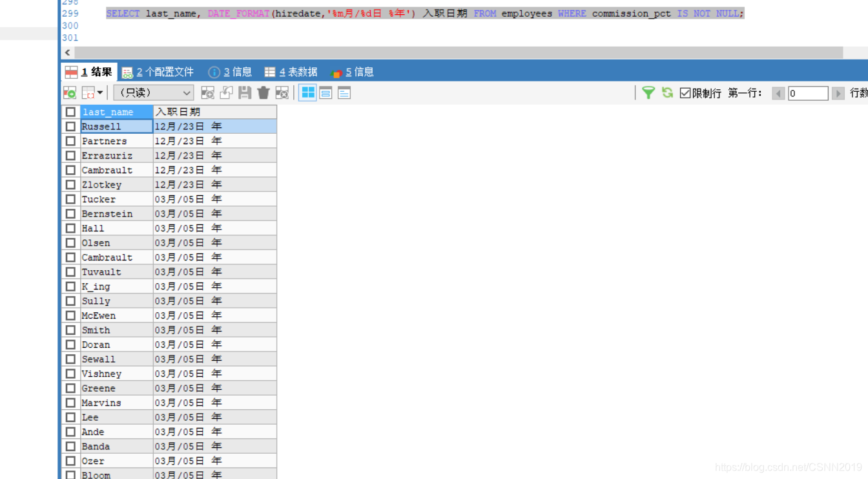Select the Tuvault cell
Viewport: 868px width, 479px height.
click(x=116, y=272)
